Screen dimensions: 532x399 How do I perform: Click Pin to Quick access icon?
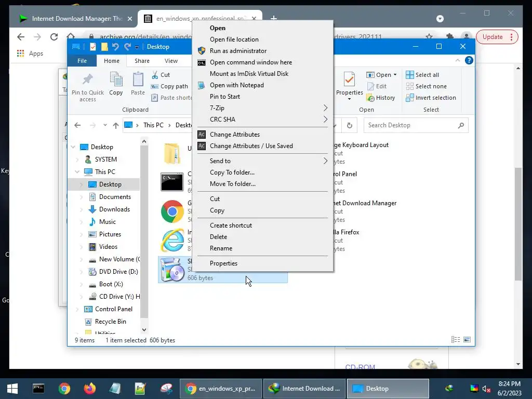(x=87, y=79)
